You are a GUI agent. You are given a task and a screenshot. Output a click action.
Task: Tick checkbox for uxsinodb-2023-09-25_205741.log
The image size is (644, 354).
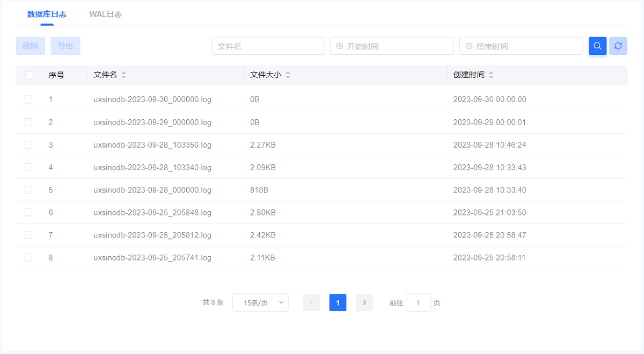28,257
